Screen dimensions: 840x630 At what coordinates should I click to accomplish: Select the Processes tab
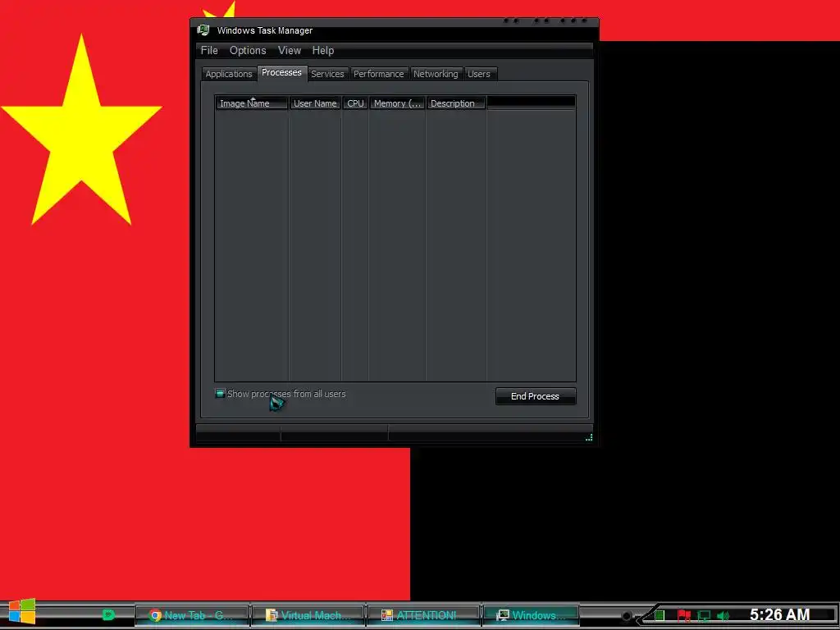281,73
